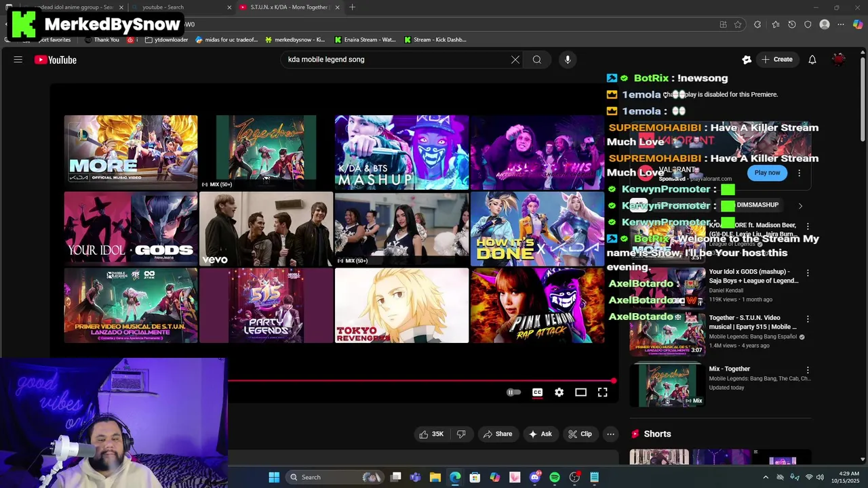
Task: Click the taskbar Search box
Action: pyautogui.click(x=335, y=477)
